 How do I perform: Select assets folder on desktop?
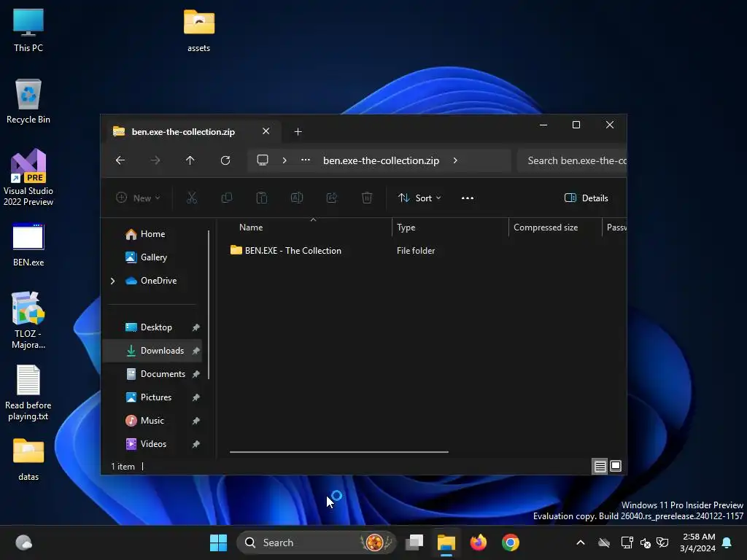pyautogui.click(x=198, y=30)
